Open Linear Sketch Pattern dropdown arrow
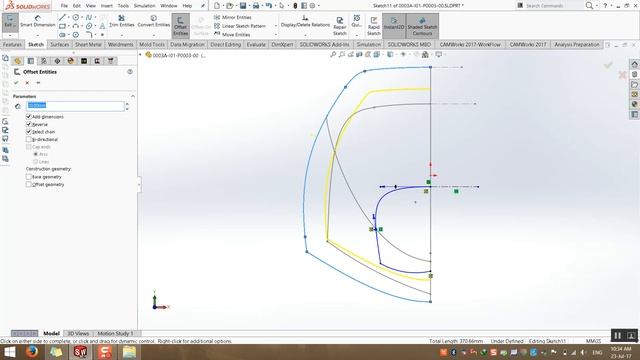640x360 pixels. tap(276, 26)
